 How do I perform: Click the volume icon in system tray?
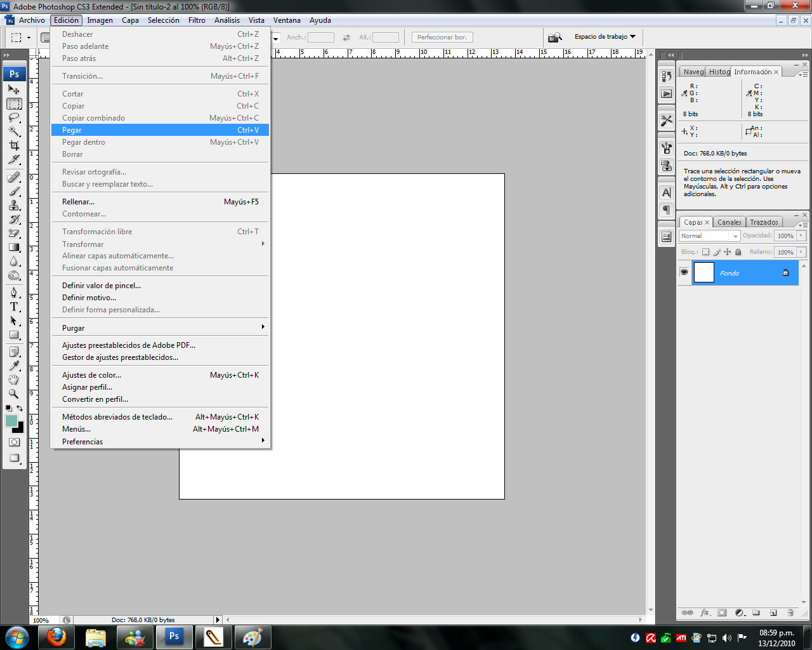coord(727,638)
